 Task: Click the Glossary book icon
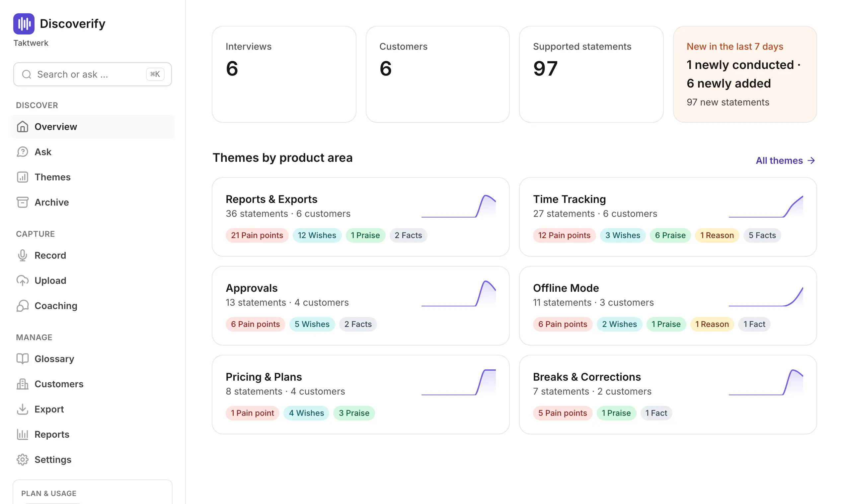coord(23,359)
